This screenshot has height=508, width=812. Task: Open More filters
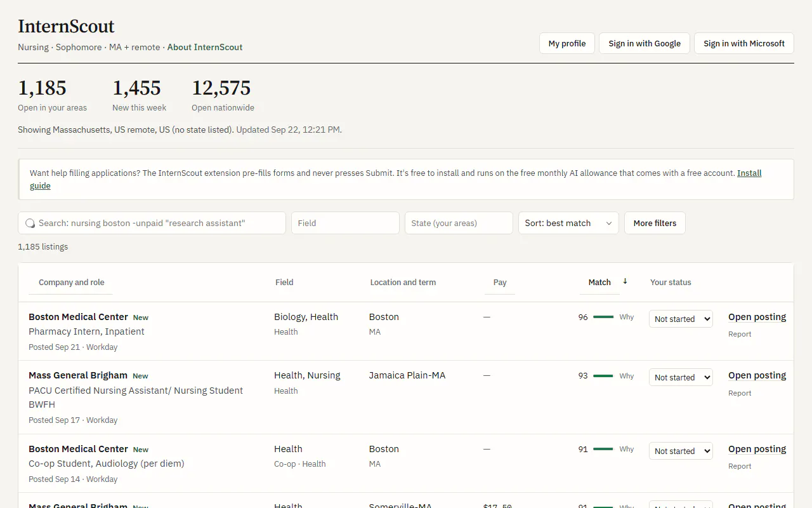655,223
